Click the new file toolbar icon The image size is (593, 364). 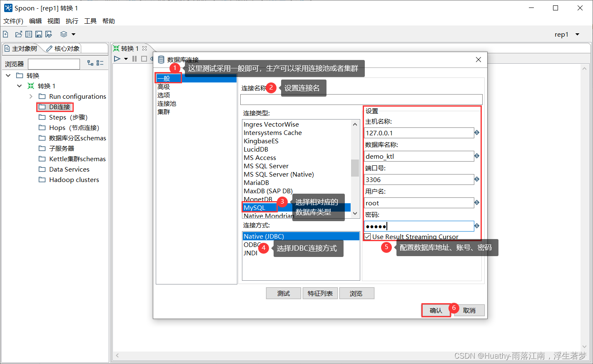6,34
